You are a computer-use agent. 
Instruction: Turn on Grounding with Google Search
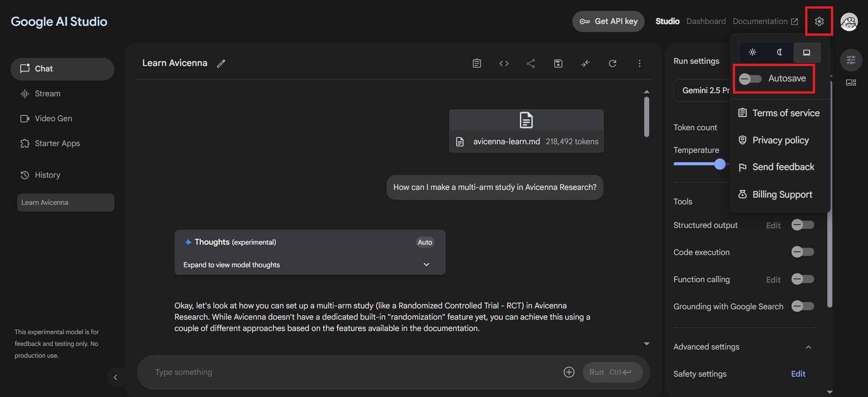point(802,306)
